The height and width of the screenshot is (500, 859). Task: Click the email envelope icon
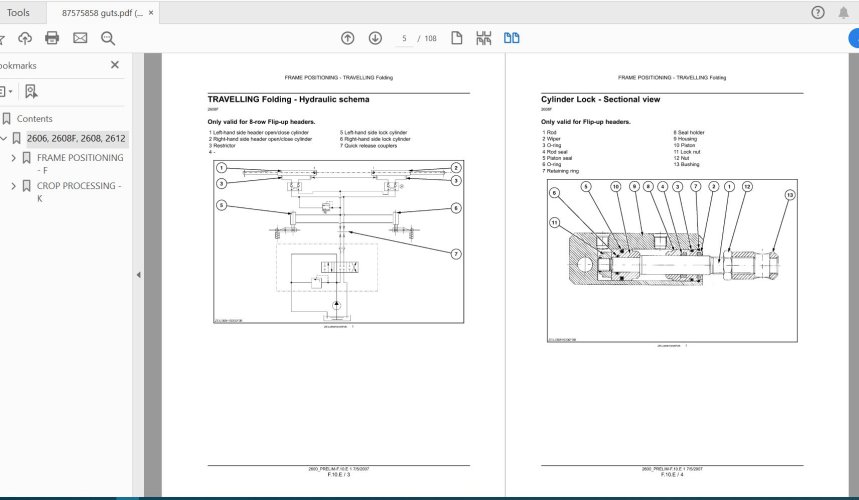(x=80, y=38)
